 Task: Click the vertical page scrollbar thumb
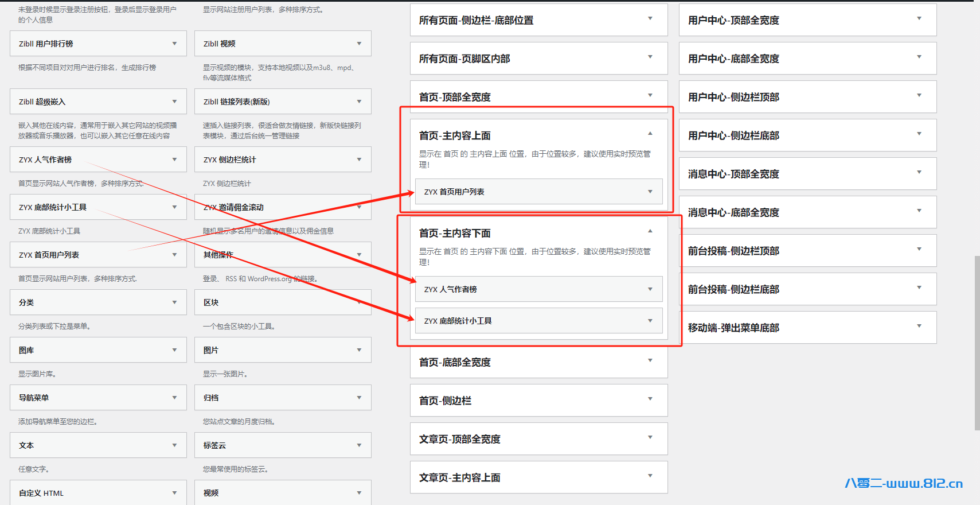pyautogui.click(x=977, y=343)
